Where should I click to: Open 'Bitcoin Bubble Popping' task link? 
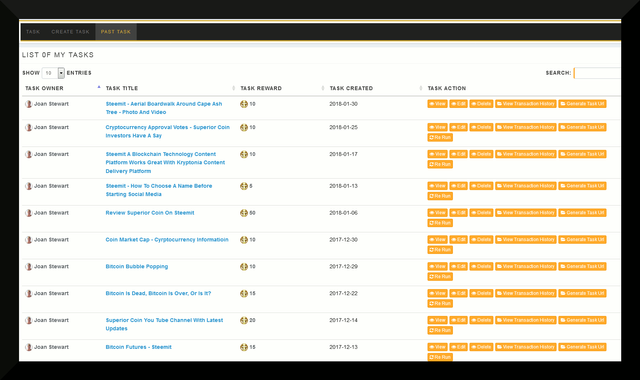pos(137,267)
